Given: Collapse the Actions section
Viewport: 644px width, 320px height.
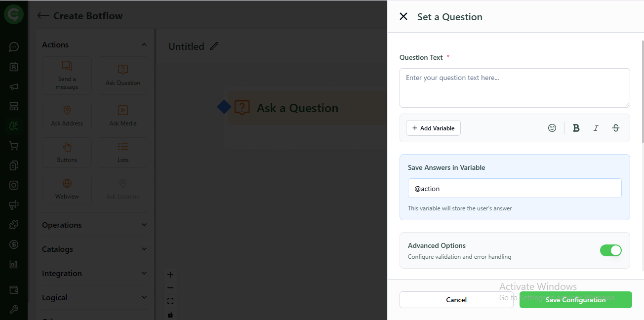Looking at the screenshot, I should [144, 44].
